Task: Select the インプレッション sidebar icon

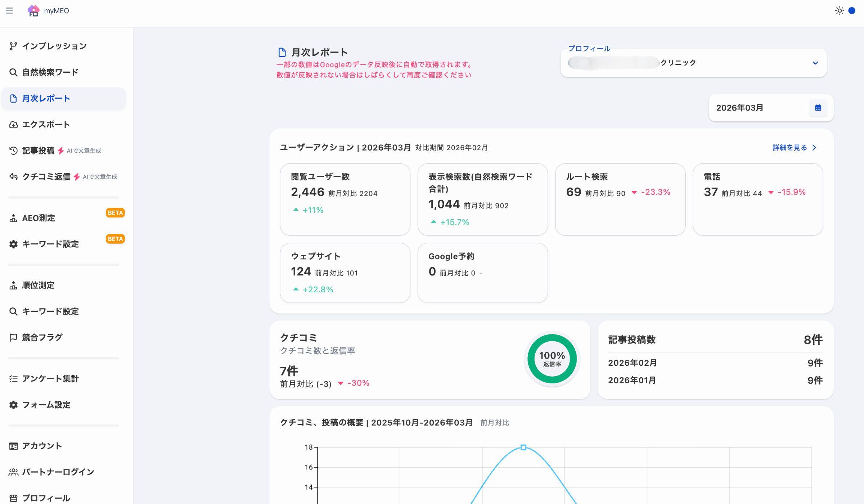Action: (x=13, y=46)
